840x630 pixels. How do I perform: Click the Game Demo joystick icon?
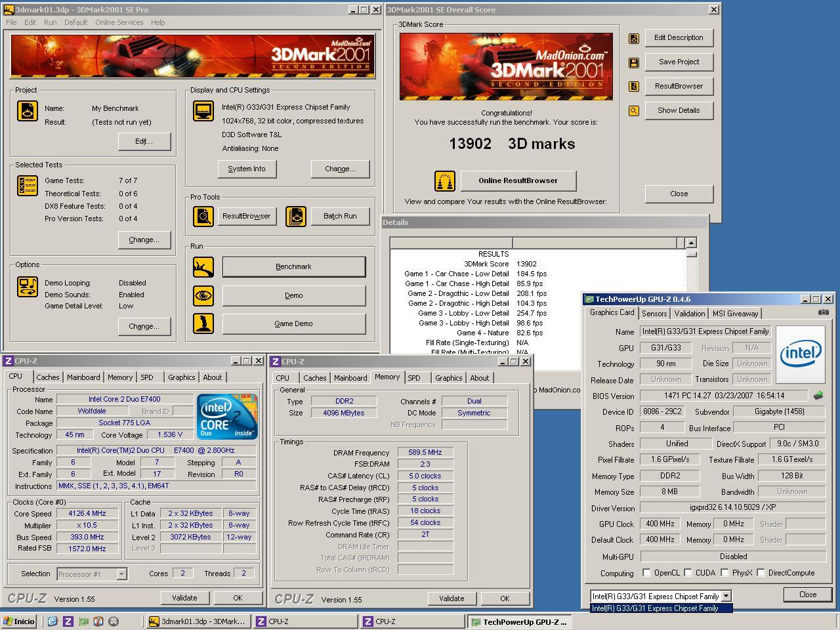click(x=203, y=324)
